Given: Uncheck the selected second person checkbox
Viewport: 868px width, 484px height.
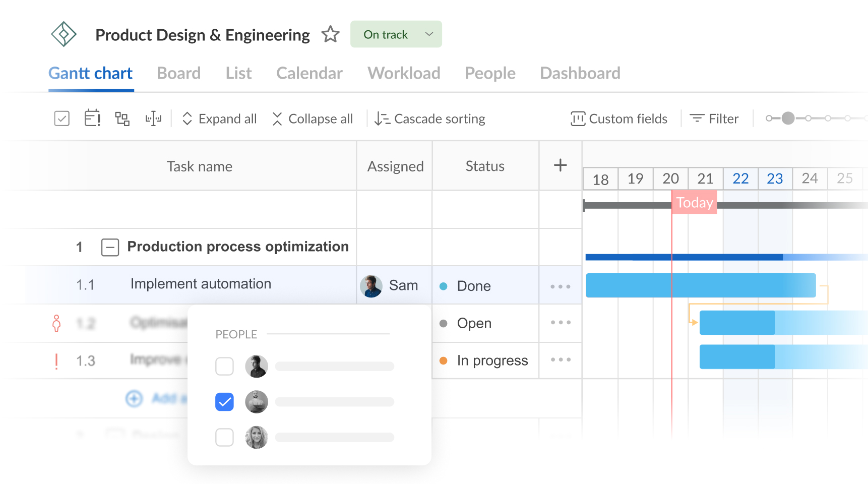Looking at the screenshot, I should (224, 402).
